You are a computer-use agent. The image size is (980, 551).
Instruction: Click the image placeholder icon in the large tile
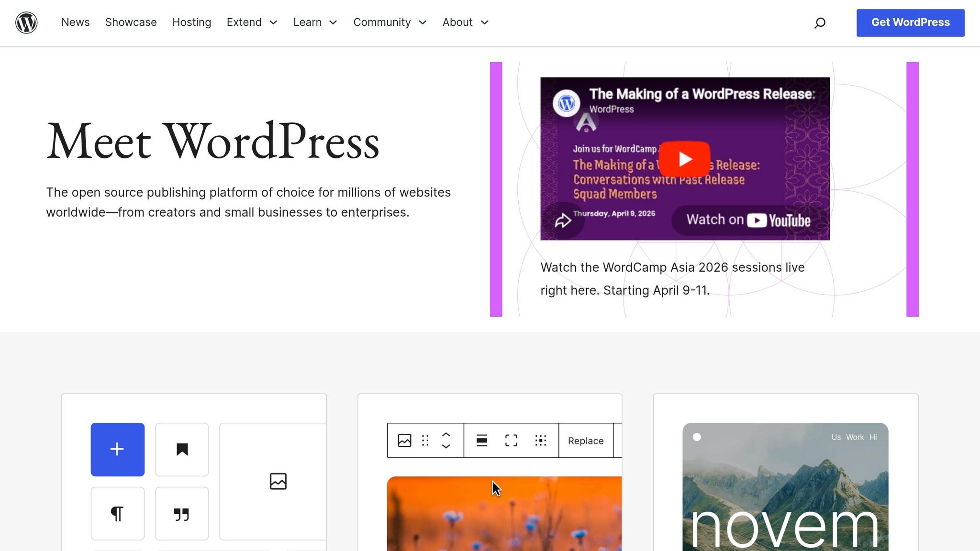tap(278, 481)
